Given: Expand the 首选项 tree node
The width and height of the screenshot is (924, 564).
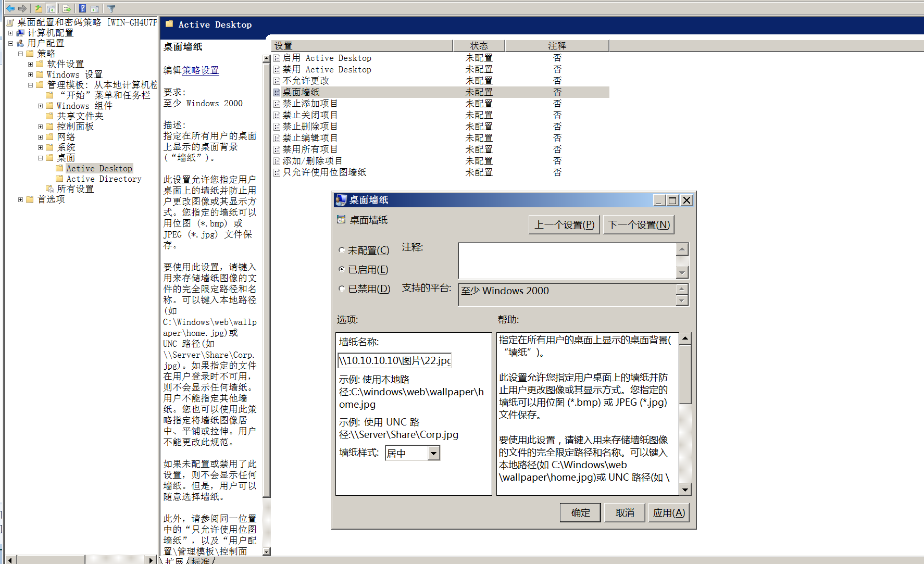Looking at the screenshot, I should click(20, 199).
